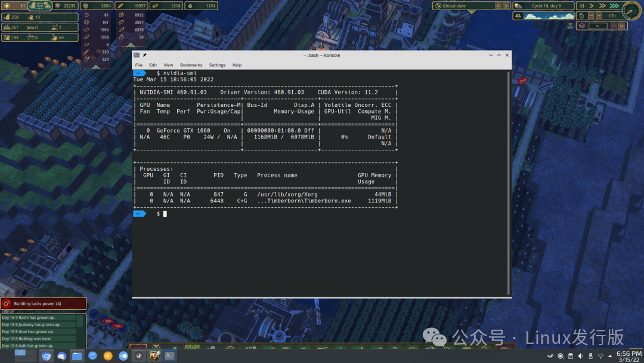Toggle the water visibility eye icon
644x363 pixels.
pyautogui.click(x=571, y=26)
